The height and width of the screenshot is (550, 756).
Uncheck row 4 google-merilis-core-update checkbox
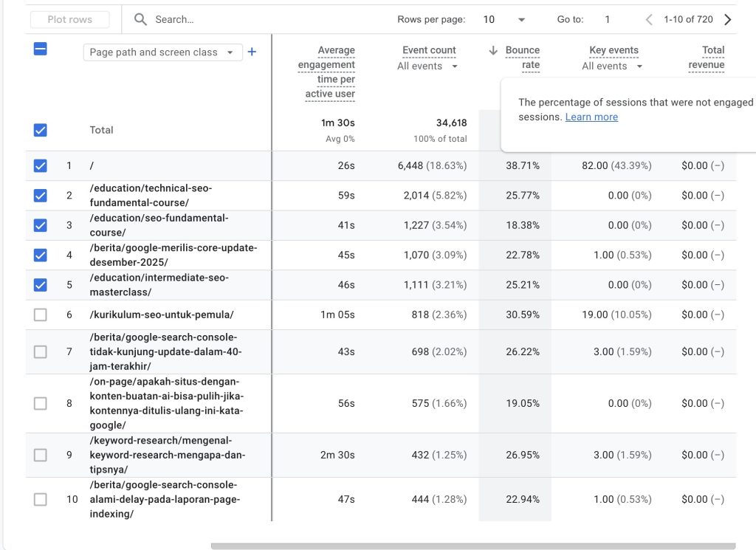41,255
